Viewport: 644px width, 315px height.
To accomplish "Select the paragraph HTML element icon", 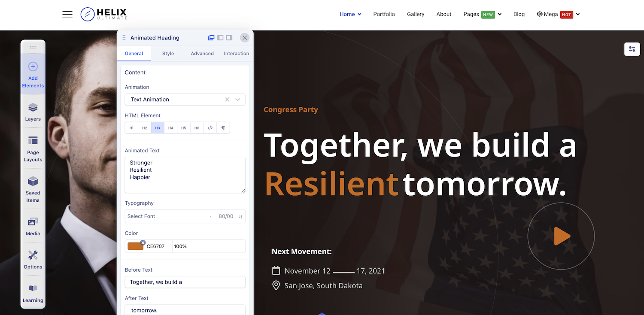I will pyautogui.click(x=223, y=128).
